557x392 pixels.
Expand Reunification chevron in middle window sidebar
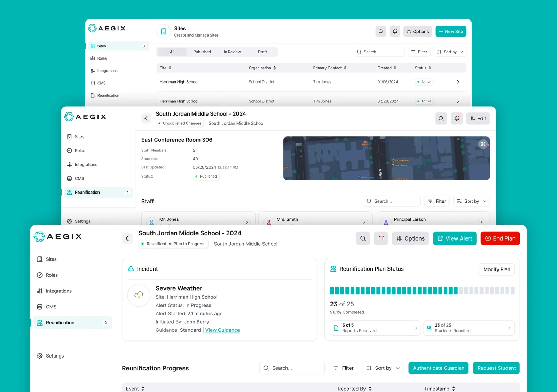[x=127, y=192]
